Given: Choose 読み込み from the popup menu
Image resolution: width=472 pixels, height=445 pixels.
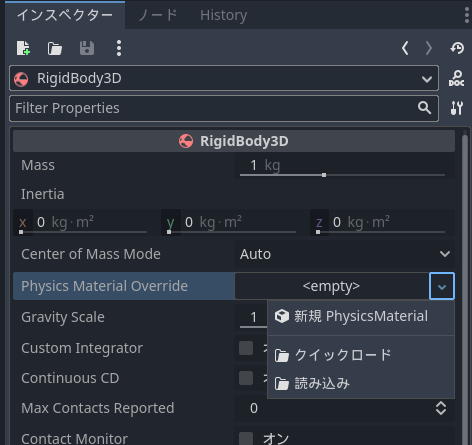Looking at the screenshot, I should [x=361, y=383].
